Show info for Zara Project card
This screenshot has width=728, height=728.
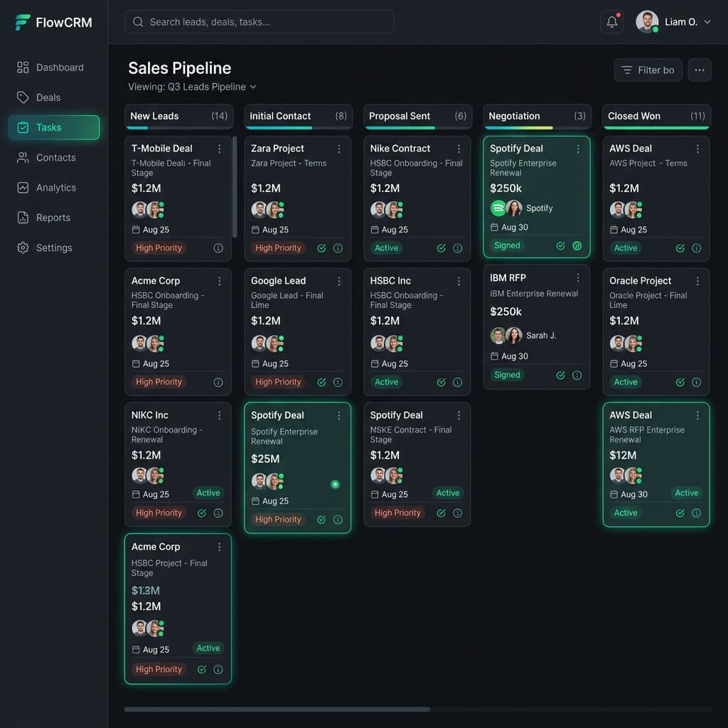pos(338,248)
